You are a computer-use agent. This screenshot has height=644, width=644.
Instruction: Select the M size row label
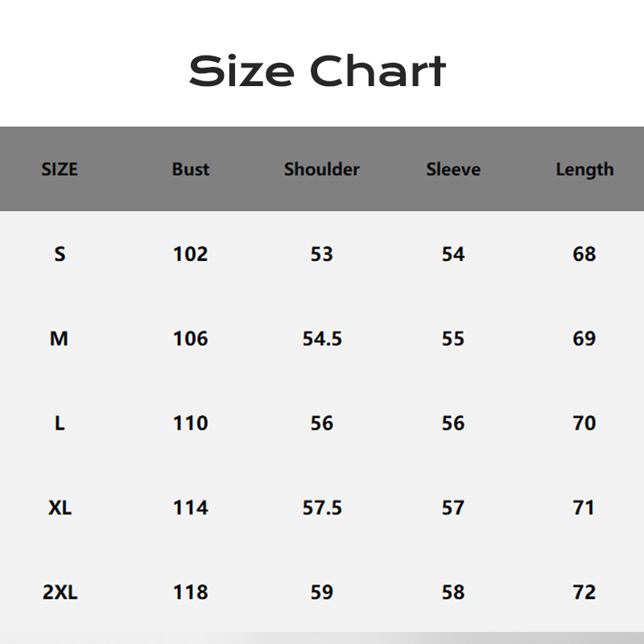point(60,339)
